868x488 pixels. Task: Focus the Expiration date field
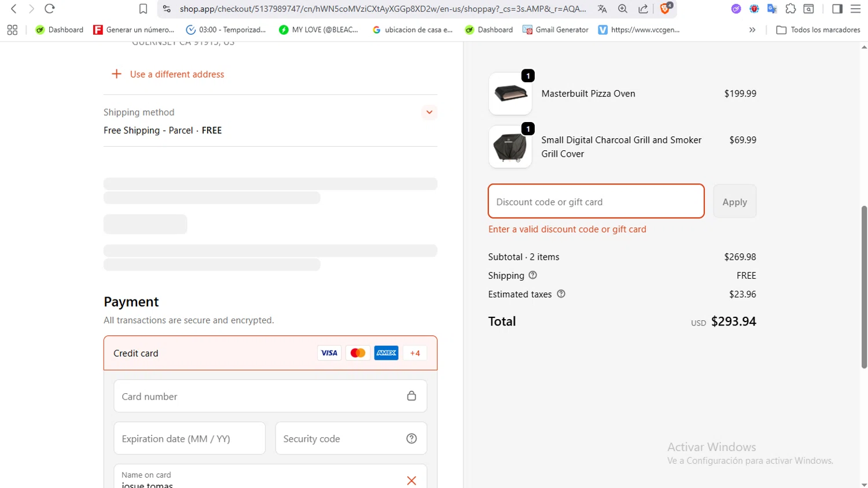pos(189,438)
